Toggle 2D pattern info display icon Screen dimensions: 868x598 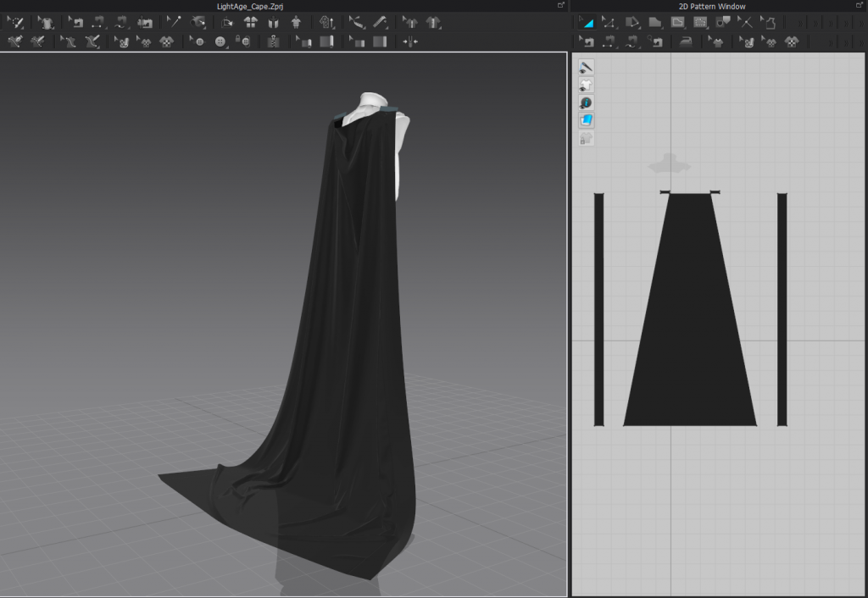click(x=586, y=102)
